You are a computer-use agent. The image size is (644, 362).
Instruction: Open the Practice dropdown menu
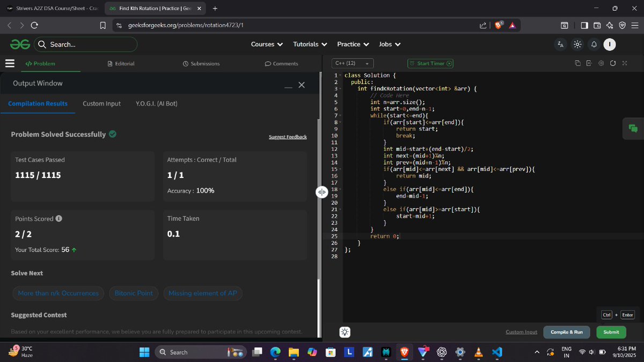click(x=353, y=44)
